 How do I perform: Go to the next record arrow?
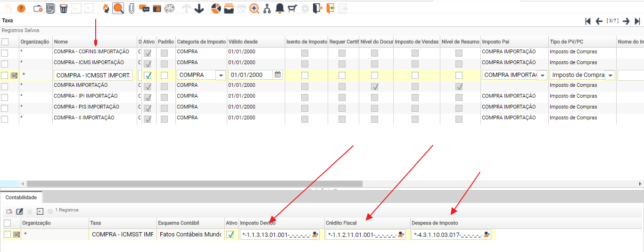coord(626,21)
